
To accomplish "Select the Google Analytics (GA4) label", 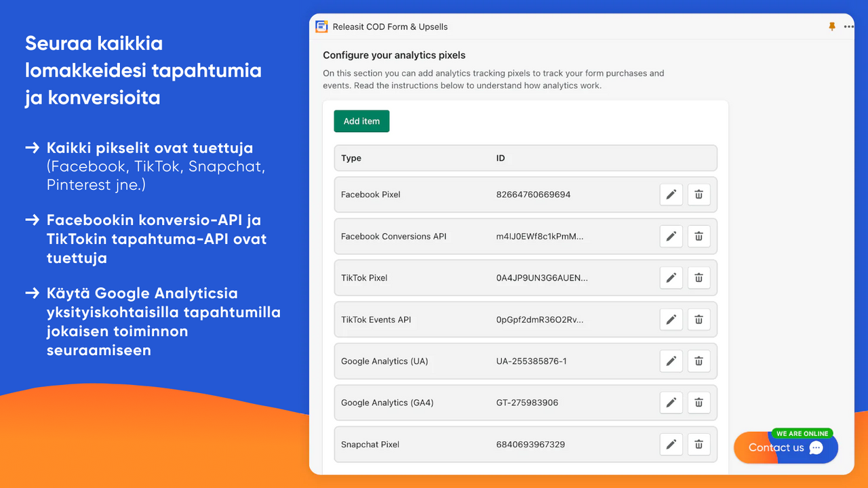I will tap(387, 403).
